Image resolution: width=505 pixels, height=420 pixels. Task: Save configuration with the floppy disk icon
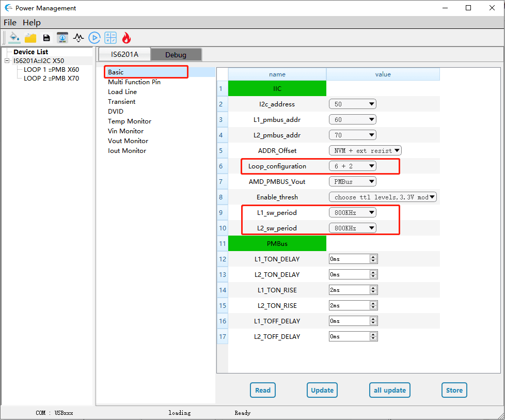click(46, 38)
